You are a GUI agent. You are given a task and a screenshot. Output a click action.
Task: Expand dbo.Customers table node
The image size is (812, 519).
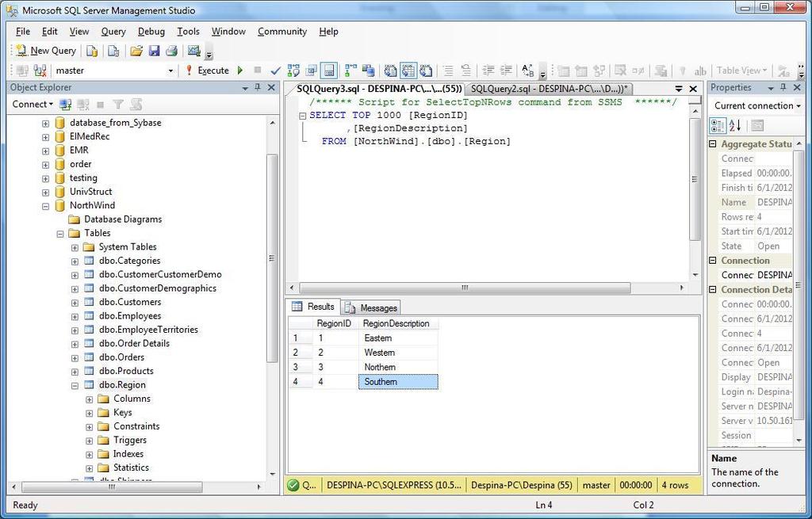point(75,303)
